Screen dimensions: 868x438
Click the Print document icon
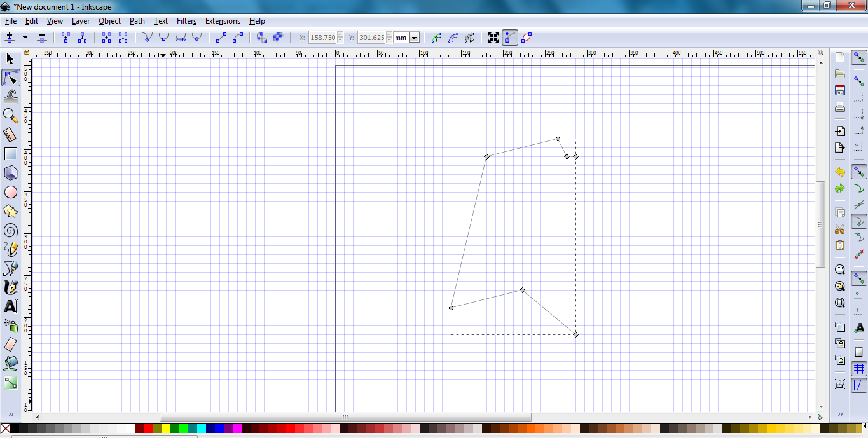pyautogui.click(x=839, y=107)
